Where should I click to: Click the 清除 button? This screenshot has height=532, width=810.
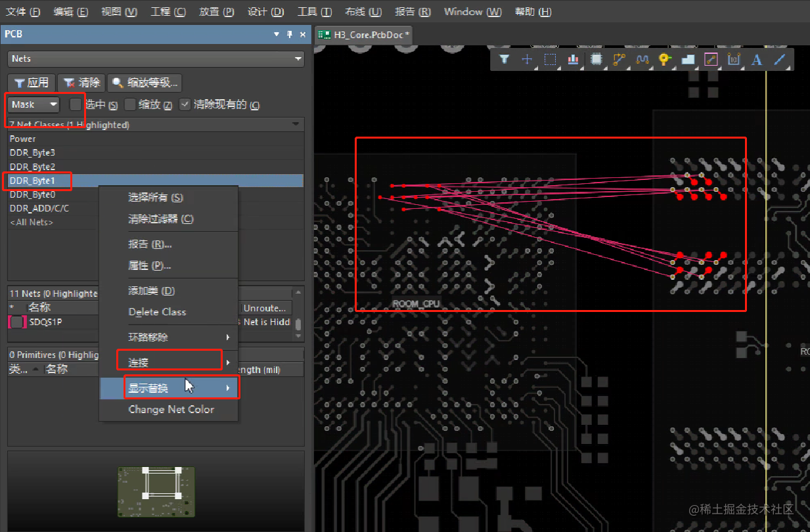tap(81, 82)
